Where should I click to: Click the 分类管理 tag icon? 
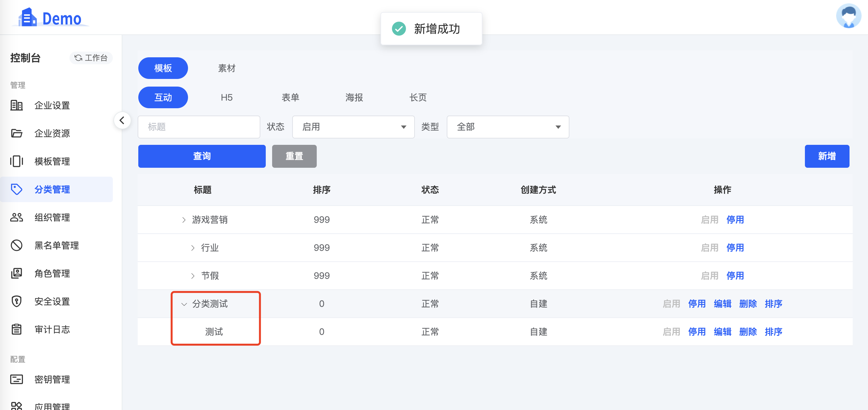[17, 189]
